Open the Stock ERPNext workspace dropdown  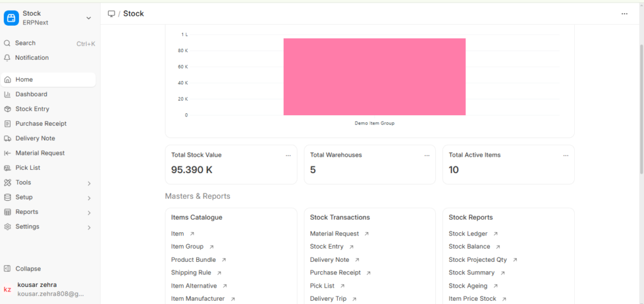[x=89, y=18]
